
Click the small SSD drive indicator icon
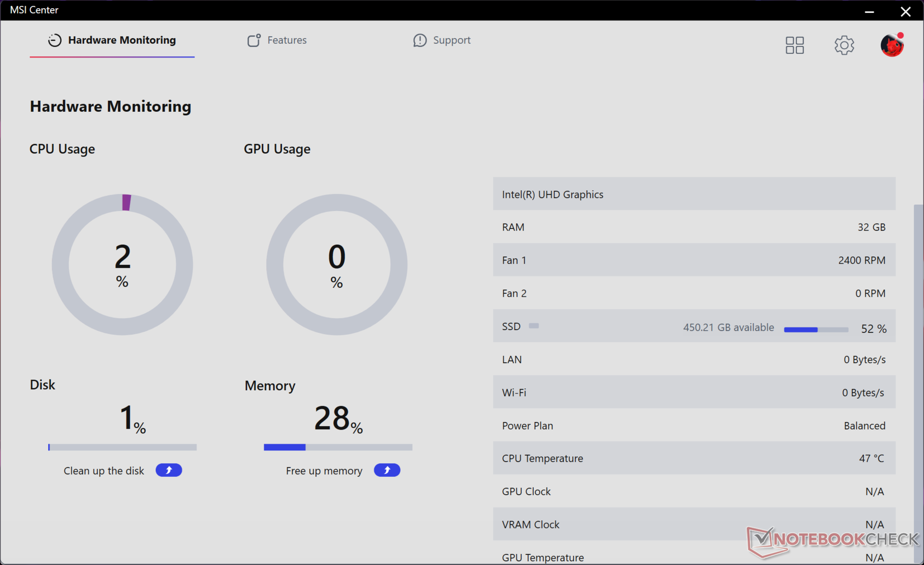click(534, 326)
